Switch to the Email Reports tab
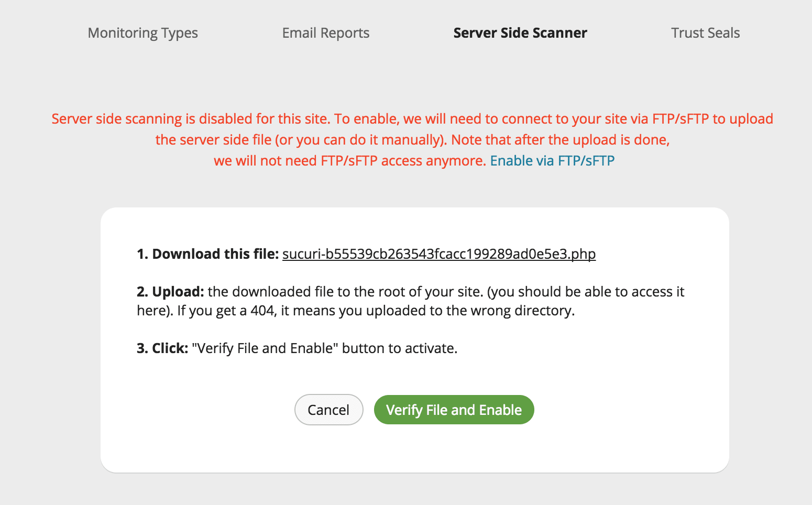 click(x=326, y=33)
